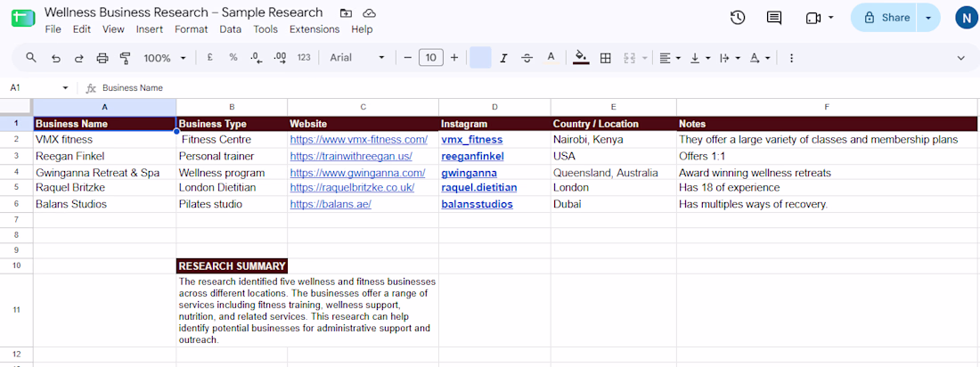Collapse the menus with the chevron
The image size is (980, 367).
pyautogui.click(x=961, y=58)
